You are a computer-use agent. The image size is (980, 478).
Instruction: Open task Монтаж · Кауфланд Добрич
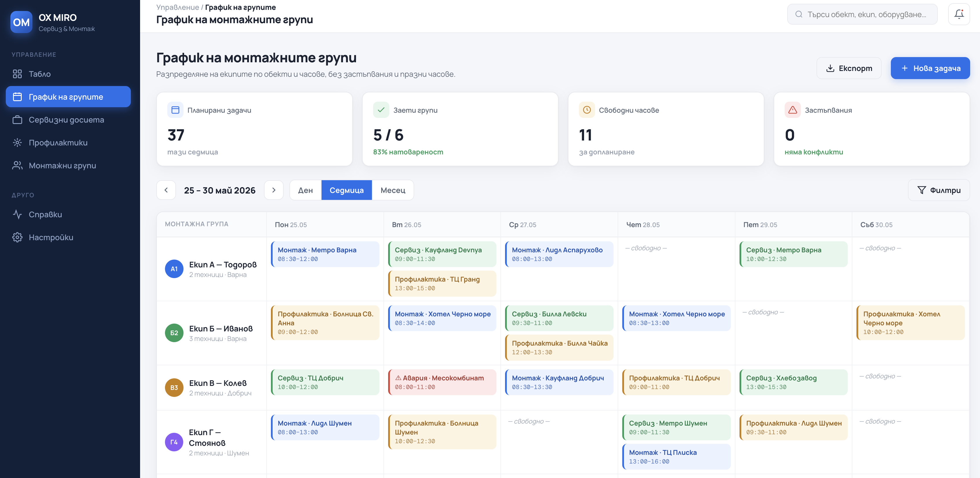(x=559, y=382)
